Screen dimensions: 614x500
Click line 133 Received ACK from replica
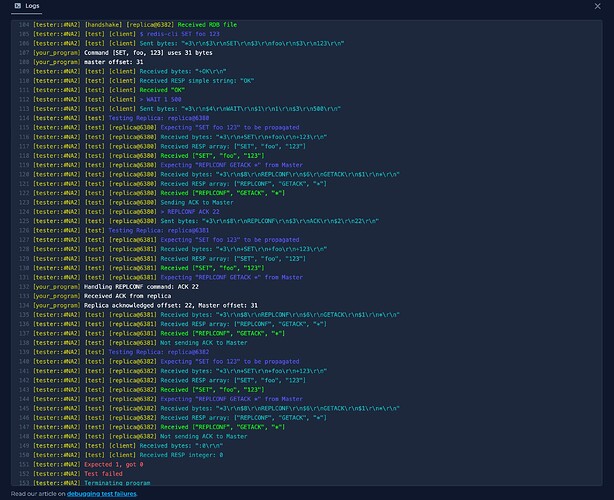click(x=102, y=296)
